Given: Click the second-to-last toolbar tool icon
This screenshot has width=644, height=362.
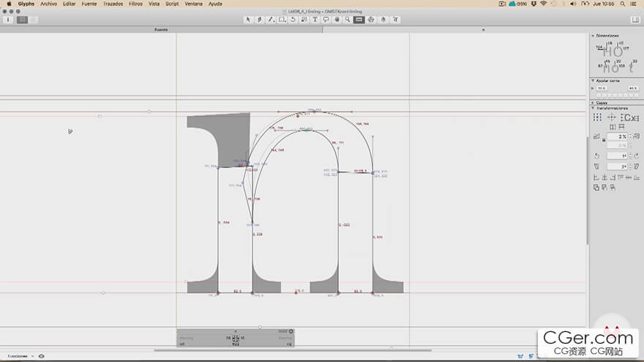Looking at the screenshot, I should pyautogui.click(x=383, y=19).
